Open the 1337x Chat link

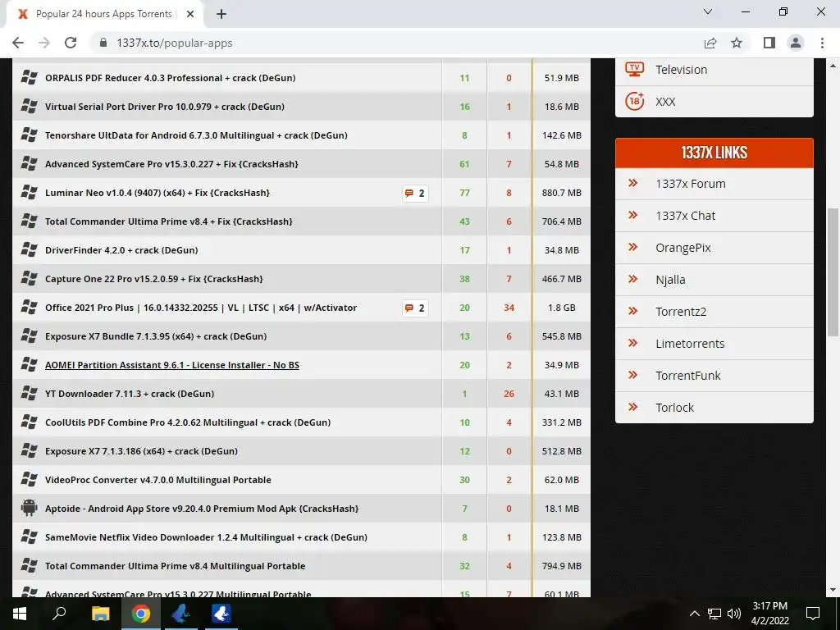pyautogui.click(x=685, y=216)
